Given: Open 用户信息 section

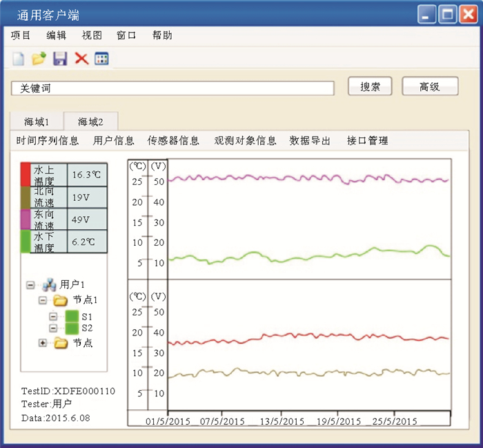Looking at the screenshot, I should pos(114,141).
